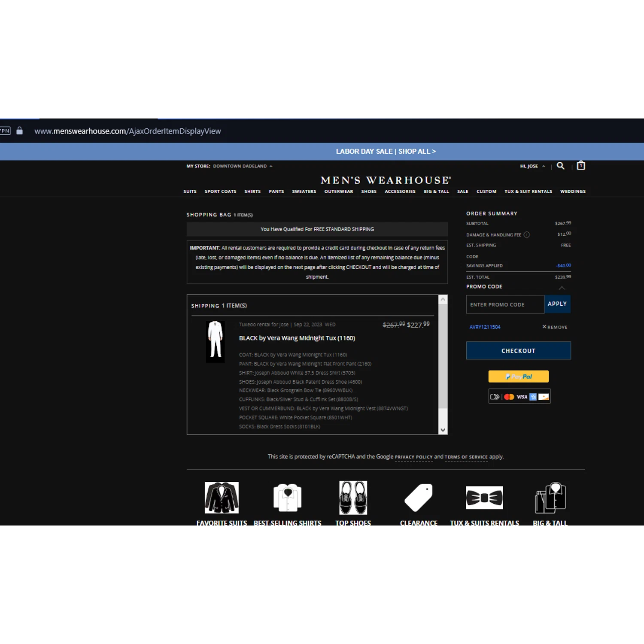Open the Sale menu
The image size is (644, 644).
click(463, 191)
